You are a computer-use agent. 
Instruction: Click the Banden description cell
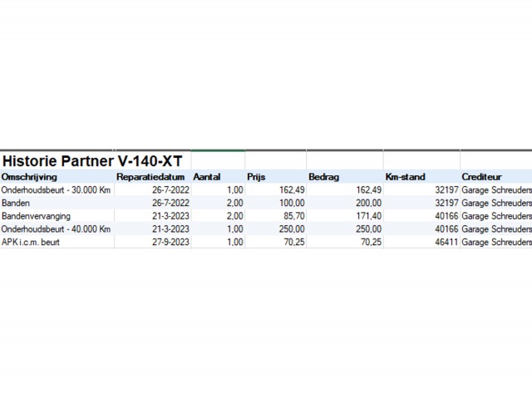57,203
